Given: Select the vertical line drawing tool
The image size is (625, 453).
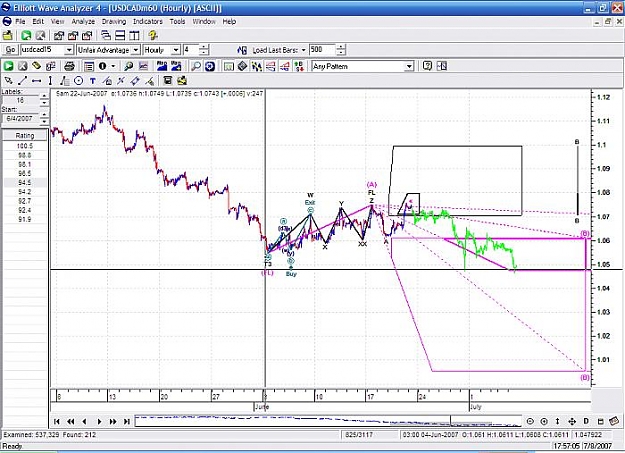Looking at the screenshot, I should click(50, 81).
